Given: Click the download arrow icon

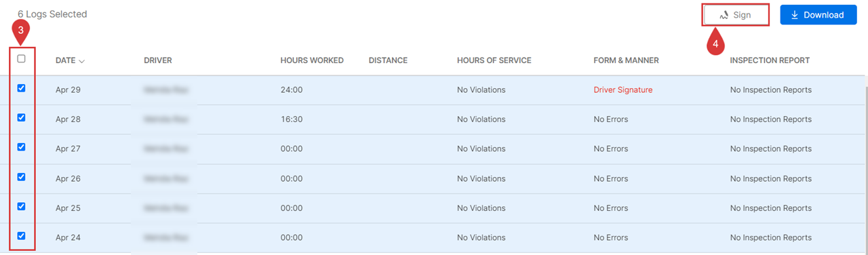Looking at the screenshot, I should (795, 15).
